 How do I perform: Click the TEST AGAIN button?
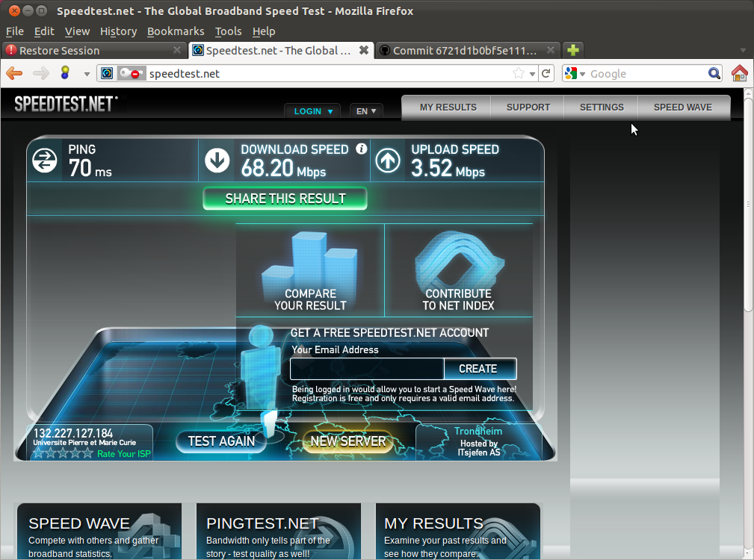221,441
